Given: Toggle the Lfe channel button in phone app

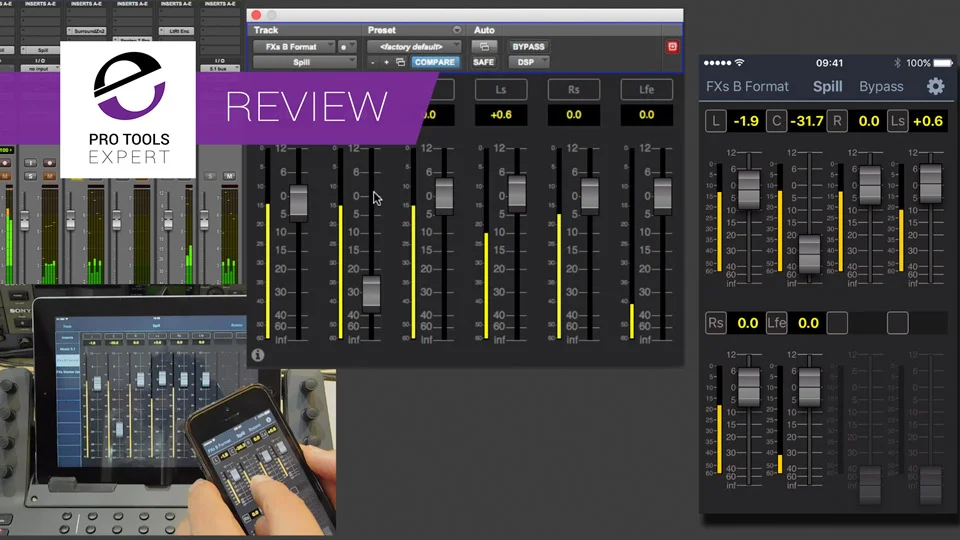Looking at the screenshot, I should point(776,323).
